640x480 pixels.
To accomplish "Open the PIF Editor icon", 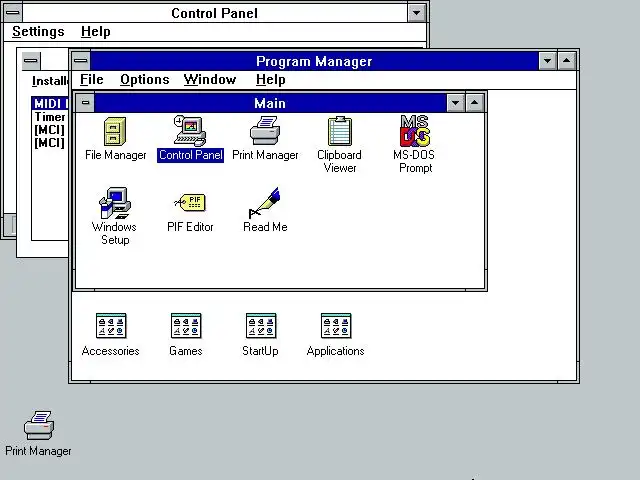I will click(x=190, y=212).
